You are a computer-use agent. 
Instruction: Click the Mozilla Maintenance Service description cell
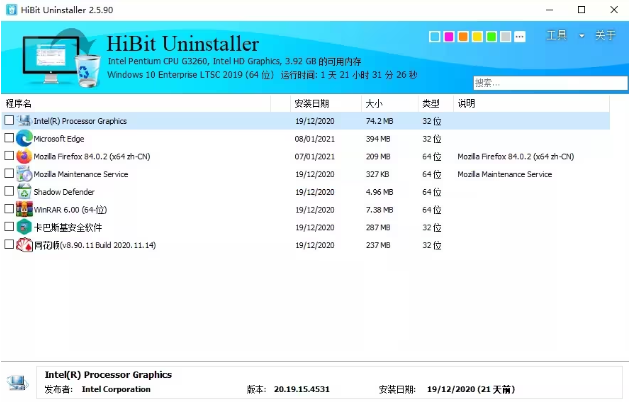click(505, 175)
